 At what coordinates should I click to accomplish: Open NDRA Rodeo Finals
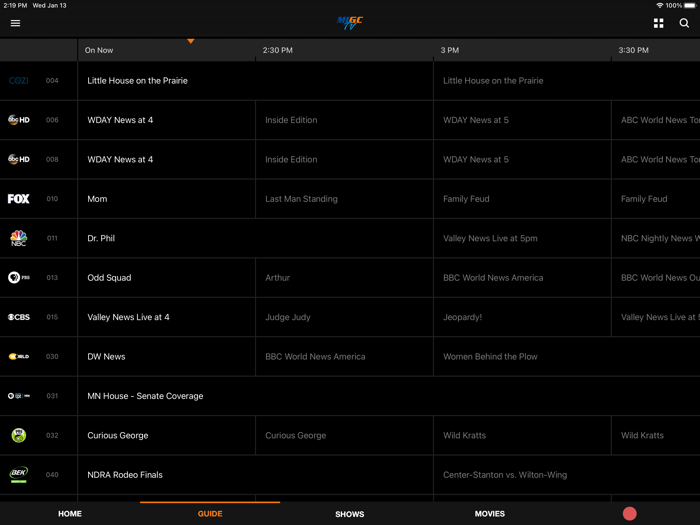255,475
